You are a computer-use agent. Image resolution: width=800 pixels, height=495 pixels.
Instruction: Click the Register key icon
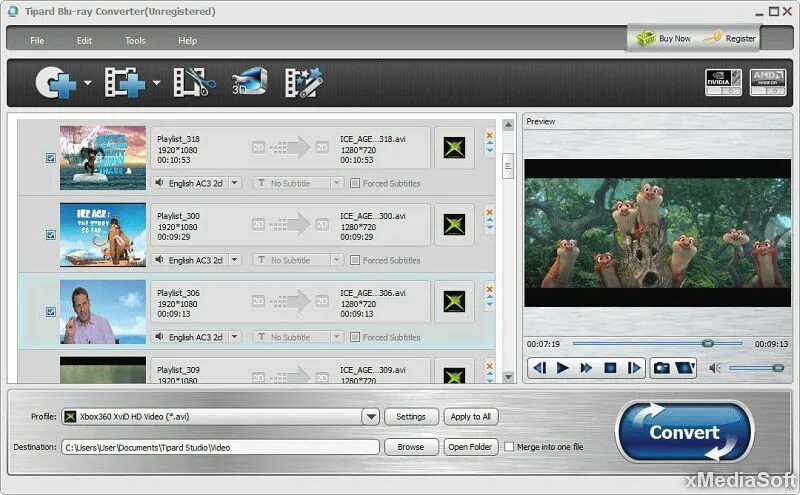point(712,37)
